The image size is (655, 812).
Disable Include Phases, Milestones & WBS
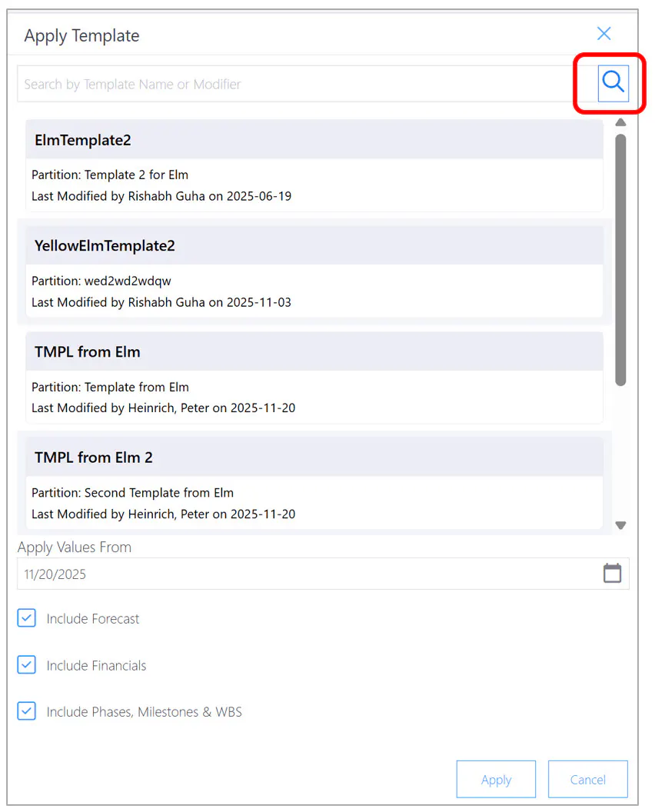click(x=26, y=711)
